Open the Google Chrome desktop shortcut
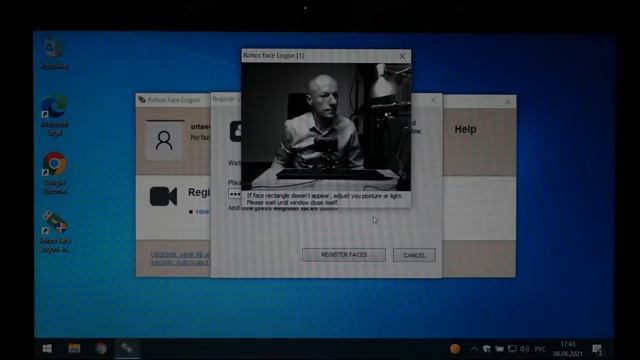This screenshot has height=360, width=640. tap(54, 173)
